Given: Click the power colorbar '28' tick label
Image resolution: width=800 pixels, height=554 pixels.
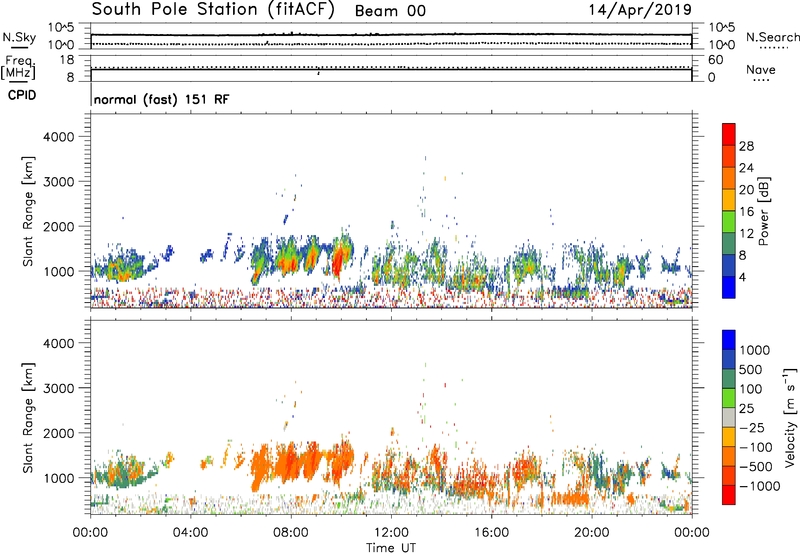Looking at the screenshot, I should (x=746, y=146).
